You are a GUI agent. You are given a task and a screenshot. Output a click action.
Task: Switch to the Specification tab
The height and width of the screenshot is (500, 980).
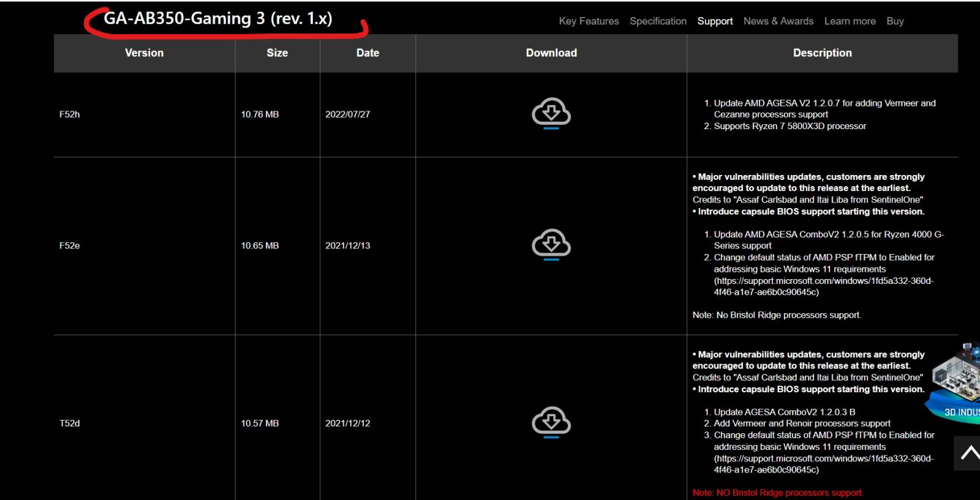[x=658, y=21]
